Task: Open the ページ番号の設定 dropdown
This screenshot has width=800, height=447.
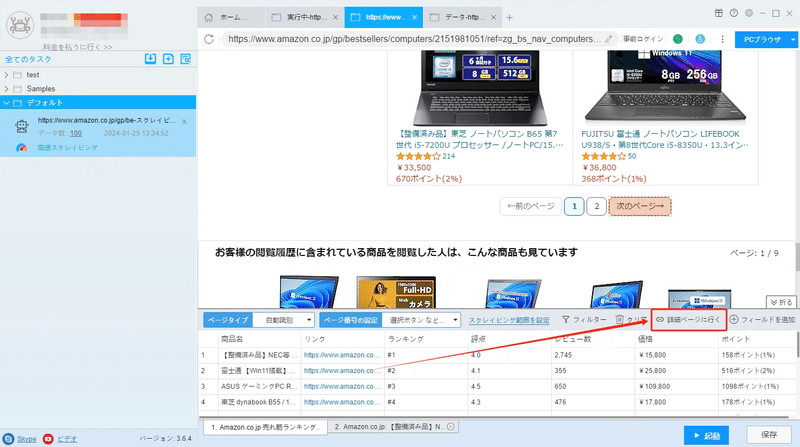Action: pyautogui.click(x=421, y=320)
